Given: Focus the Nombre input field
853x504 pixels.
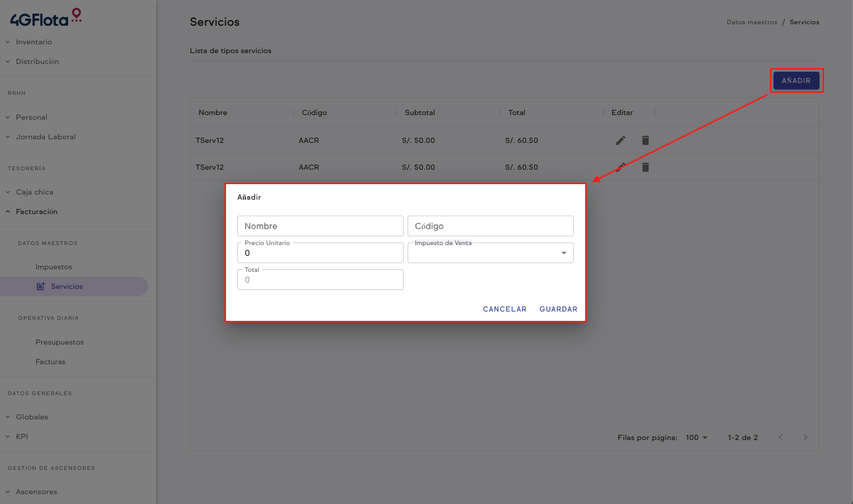Looking at the screenshot, I should pos(320,226).
